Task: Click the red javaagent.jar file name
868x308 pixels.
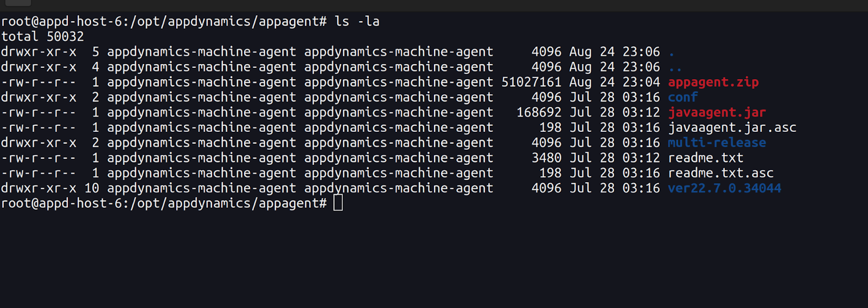Action: 717,113
